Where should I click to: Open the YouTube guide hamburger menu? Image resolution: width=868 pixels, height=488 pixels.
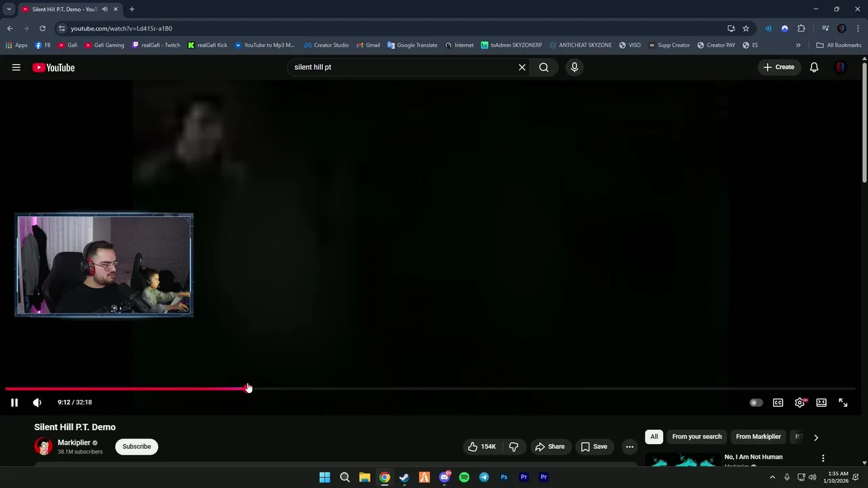click(x=16, y=67)
